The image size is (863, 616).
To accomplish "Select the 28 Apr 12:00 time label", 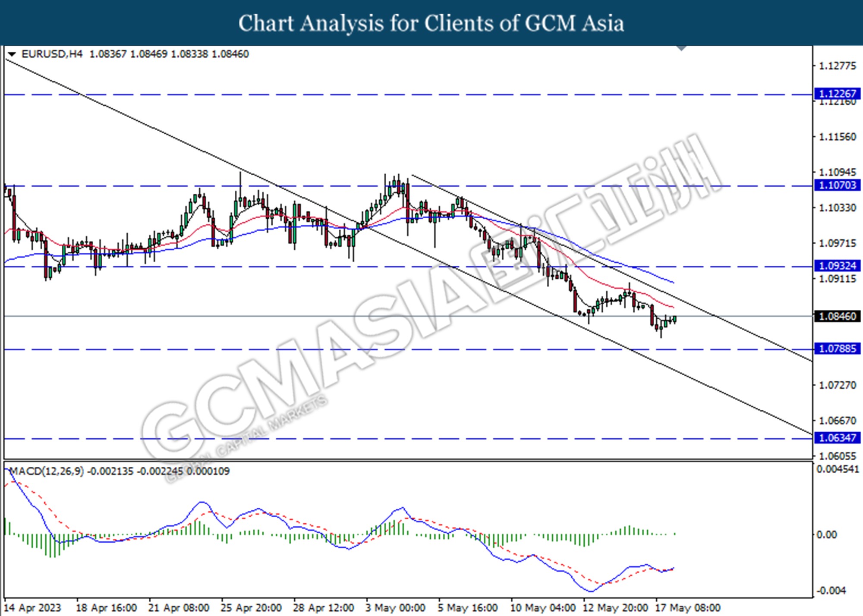I will click(324, 608).
